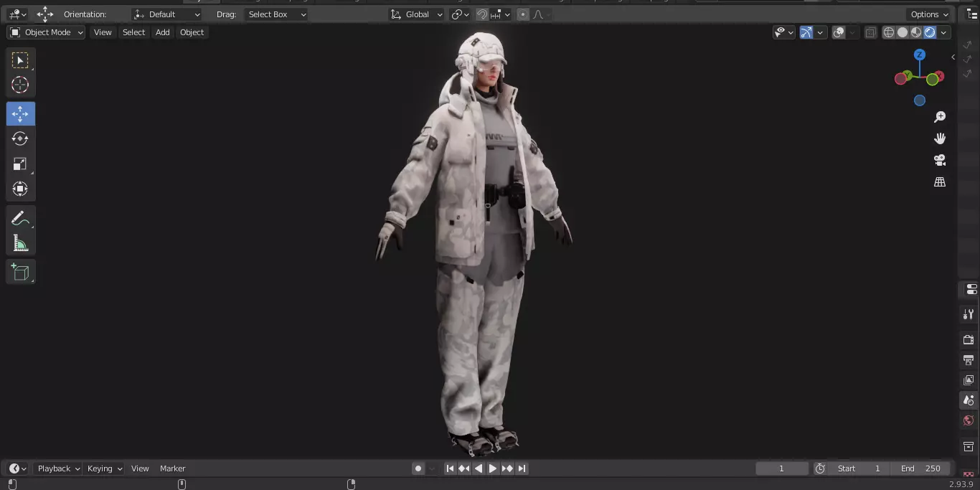Expand viewport shading options arrow
The width and height of the screenshot is (980, 490).
(x=944, y=32)
